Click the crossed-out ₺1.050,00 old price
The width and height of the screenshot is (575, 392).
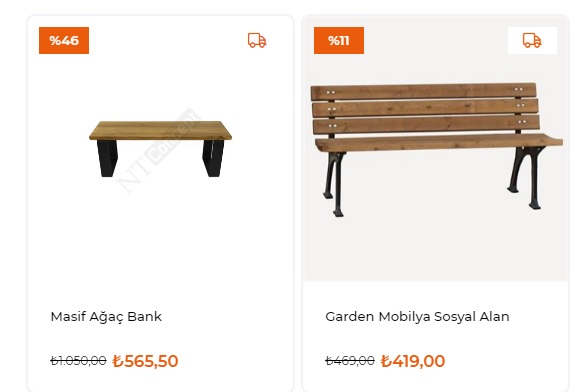(x=78, y=361)
